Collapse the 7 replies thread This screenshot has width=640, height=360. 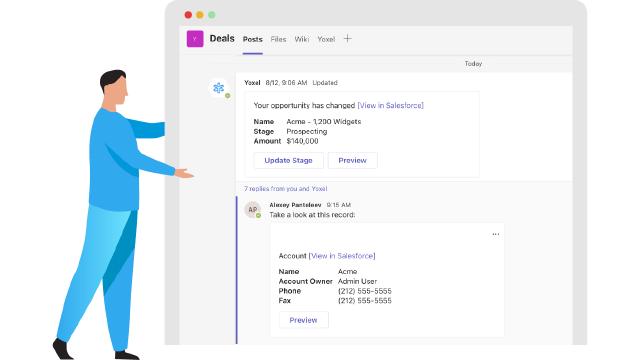(286, 189)
